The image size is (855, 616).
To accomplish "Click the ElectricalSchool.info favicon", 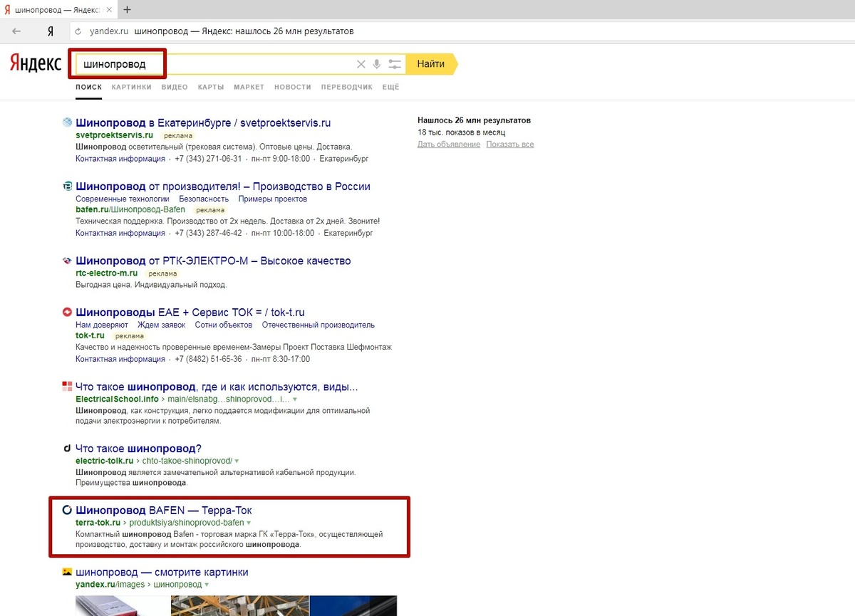I will [x=67, y=387].
